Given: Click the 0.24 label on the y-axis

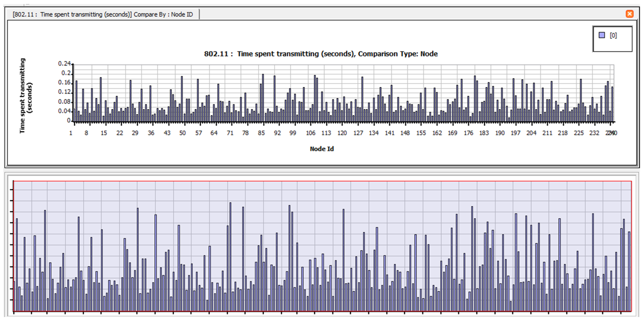Looking at the screenshot, I should (x=64, y=64).
